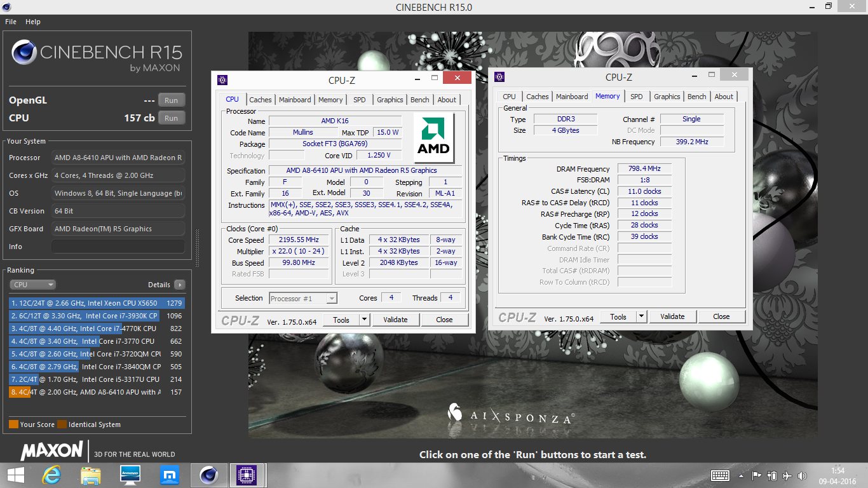Click the ranking Details arrow button
868x488 pixels.
180,285
